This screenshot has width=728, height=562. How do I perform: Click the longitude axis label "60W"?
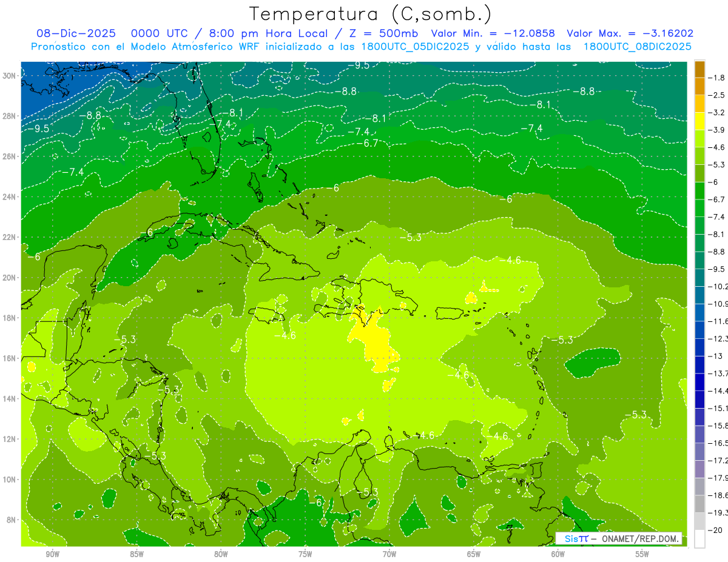pos(558,554)
